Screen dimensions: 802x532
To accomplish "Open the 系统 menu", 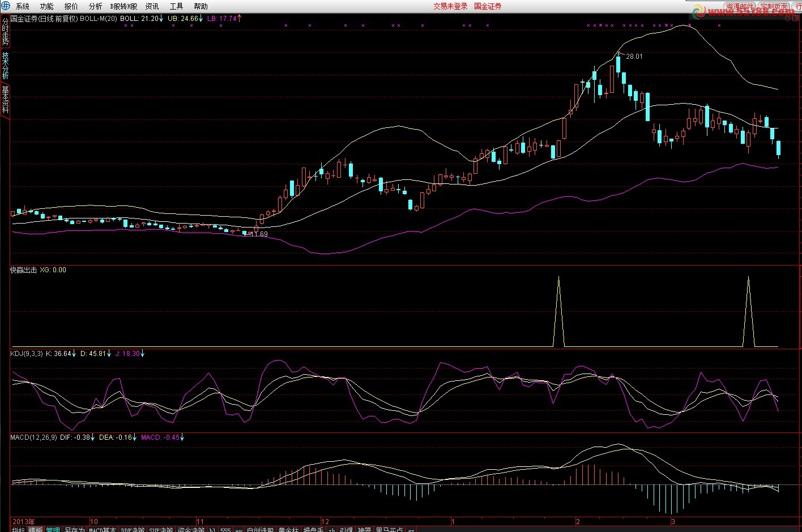I will (x=23, y=6).
